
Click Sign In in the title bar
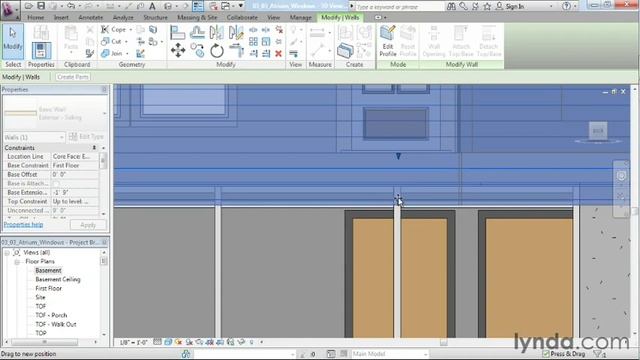[514, 7]
